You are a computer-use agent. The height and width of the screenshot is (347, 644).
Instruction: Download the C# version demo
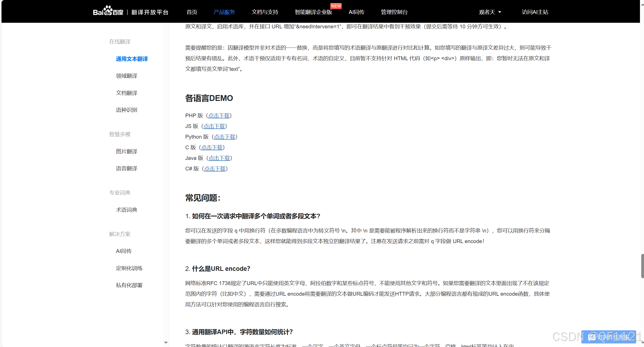point(215,169)
